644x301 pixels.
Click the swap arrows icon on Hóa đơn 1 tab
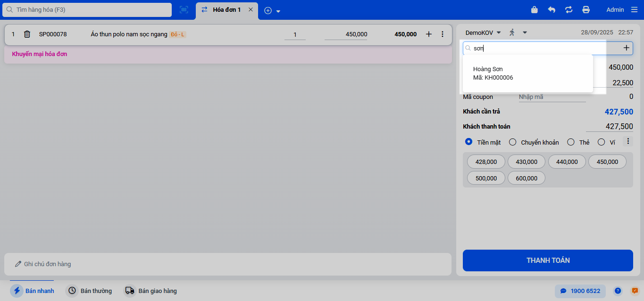coord(204,9)
